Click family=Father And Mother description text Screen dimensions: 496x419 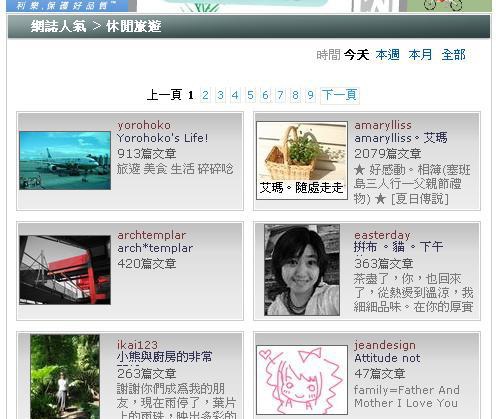[407, 396]
